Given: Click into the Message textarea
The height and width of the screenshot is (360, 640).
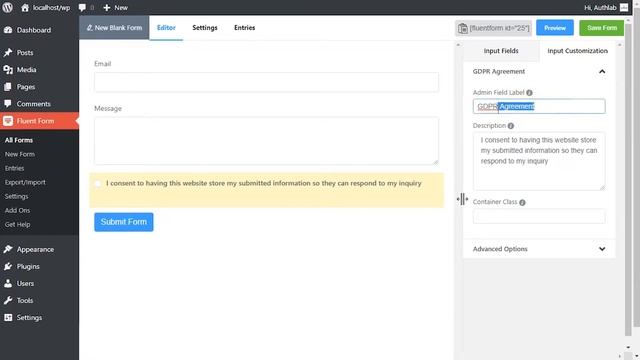Looking at the screenshot, I should pos(267,141).
